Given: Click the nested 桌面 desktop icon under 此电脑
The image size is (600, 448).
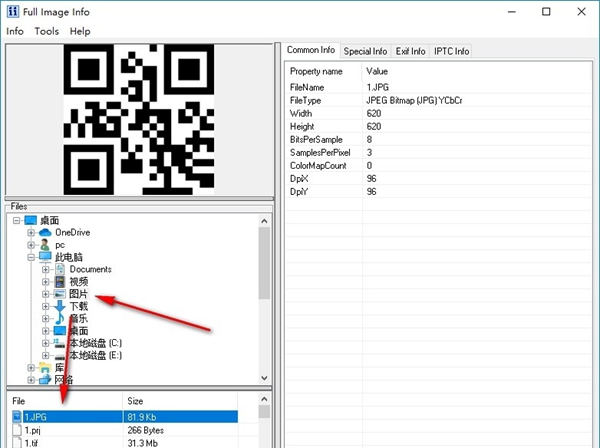Looking at the screenshot, I should pos(60,331).
